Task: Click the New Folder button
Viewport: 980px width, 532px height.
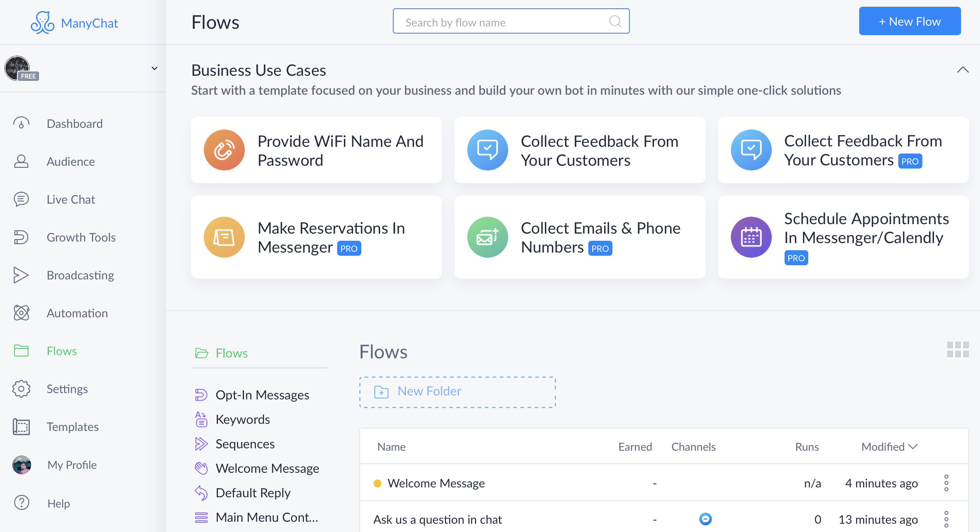Action: [x=456, y=392]
